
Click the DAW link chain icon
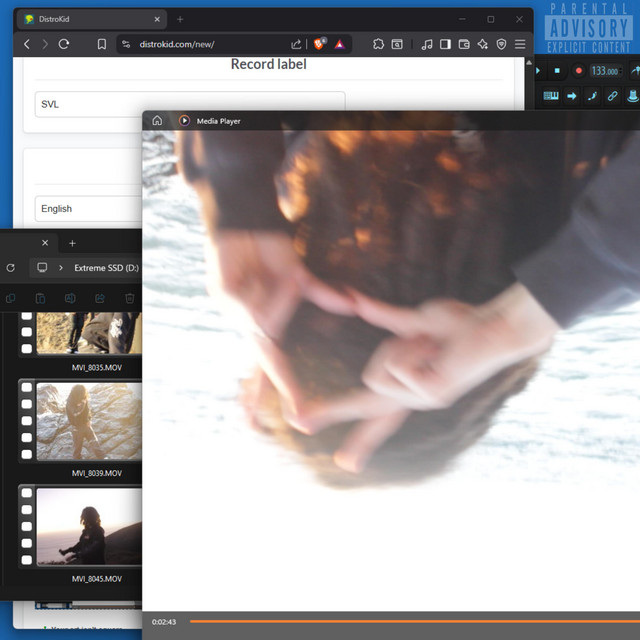(612, 96)
